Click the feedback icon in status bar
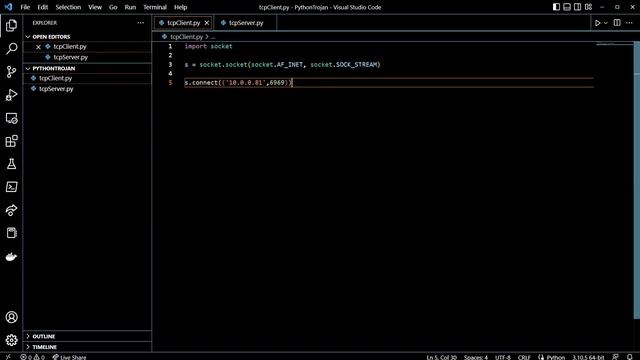640x360 pixels. coord(616,357)
